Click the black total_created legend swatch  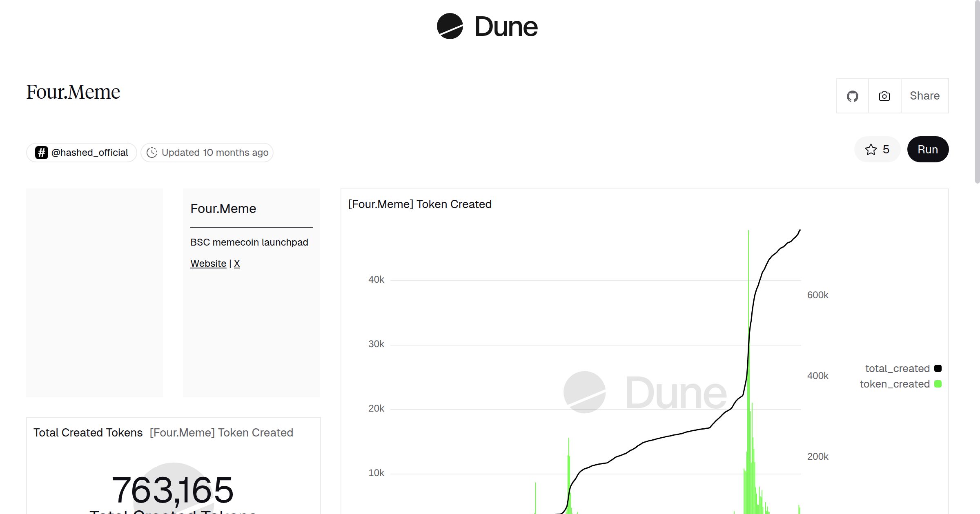point(938,368)
